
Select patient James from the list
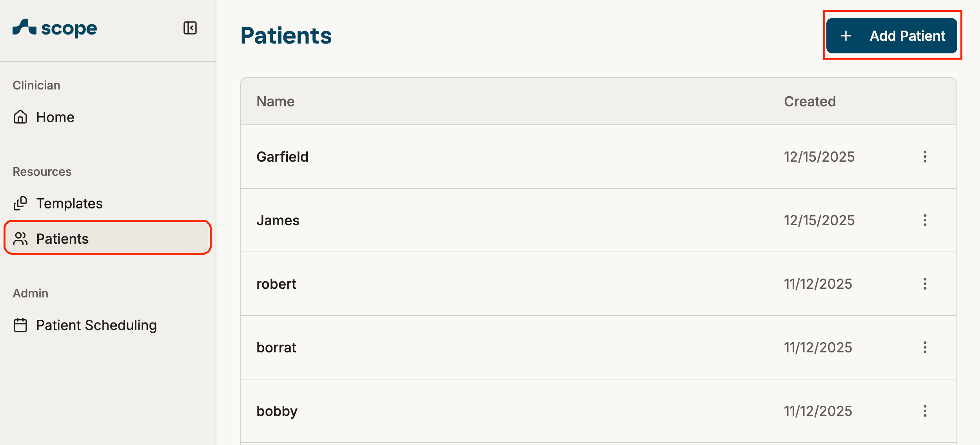(x=278, y=221)
